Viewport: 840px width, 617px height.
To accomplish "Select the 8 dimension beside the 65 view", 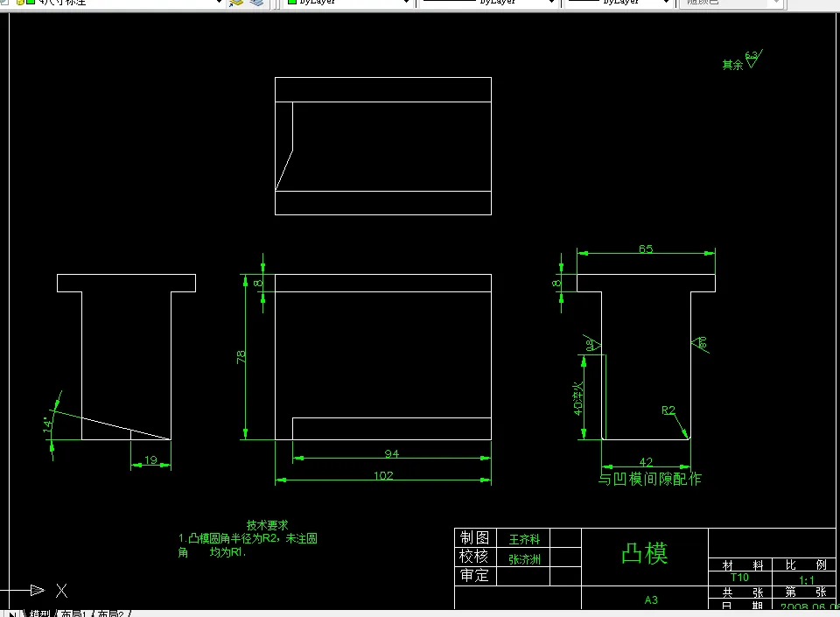I will pos(556,283).
